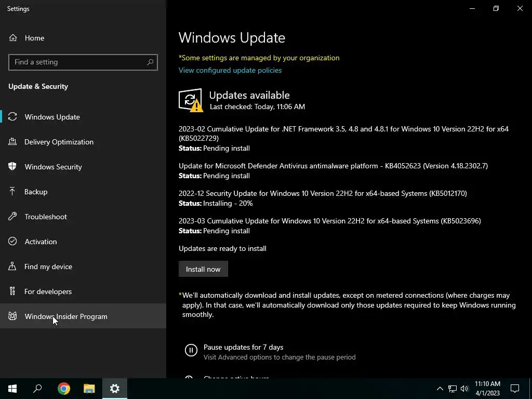
Task: Click the Home house icon
Action: [13, 37]
